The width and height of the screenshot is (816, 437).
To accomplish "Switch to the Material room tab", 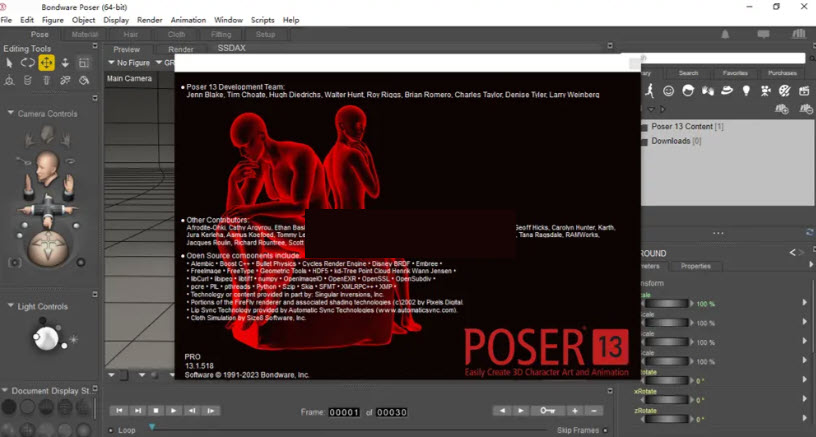I will pos(85,34).
